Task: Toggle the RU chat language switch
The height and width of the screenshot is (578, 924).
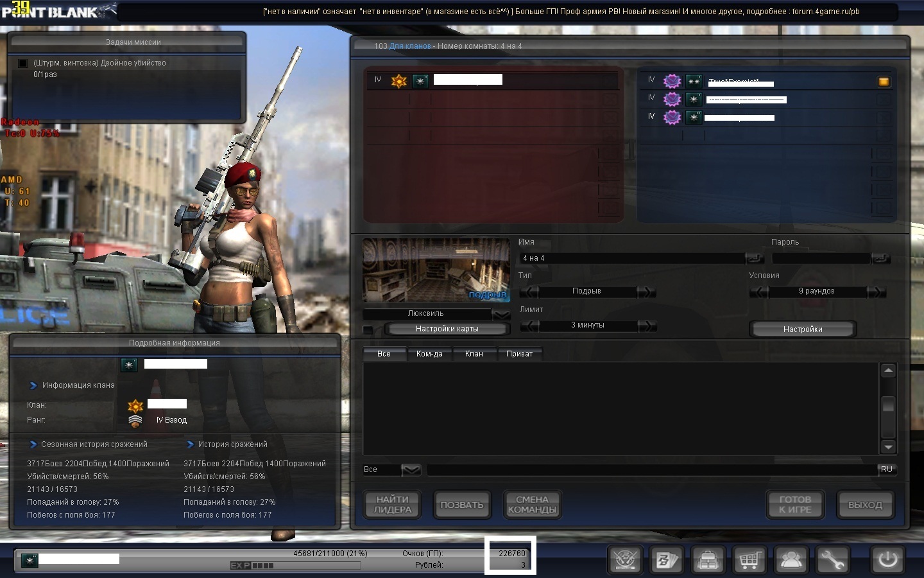Action: coord(887,469)
